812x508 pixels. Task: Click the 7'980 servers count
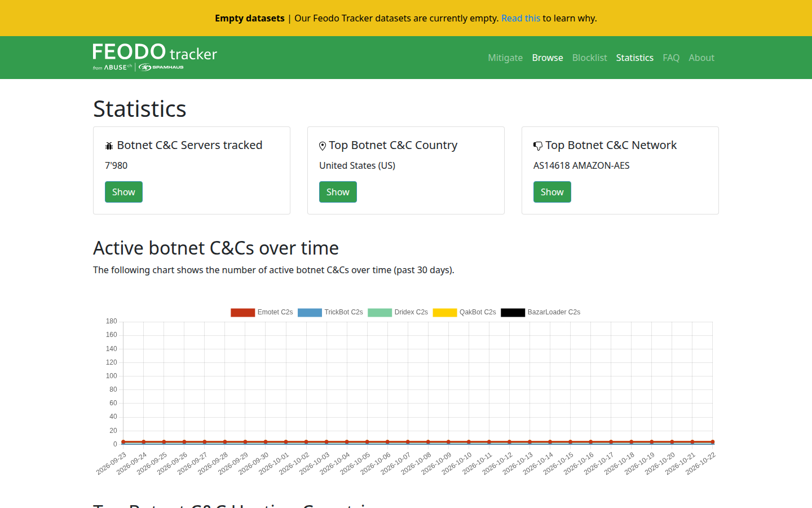click(x=116, y=165)
